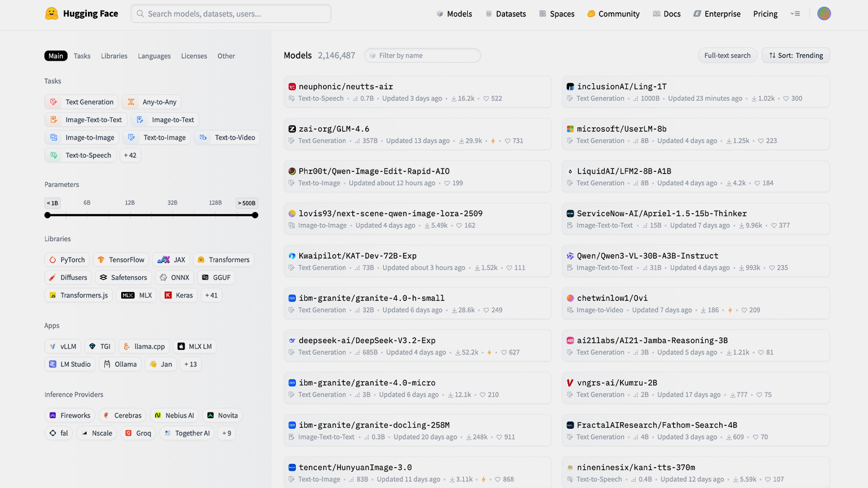Click the Filter by name field
This screenshot has width=868, height=488.
click(x=423, y=55)
